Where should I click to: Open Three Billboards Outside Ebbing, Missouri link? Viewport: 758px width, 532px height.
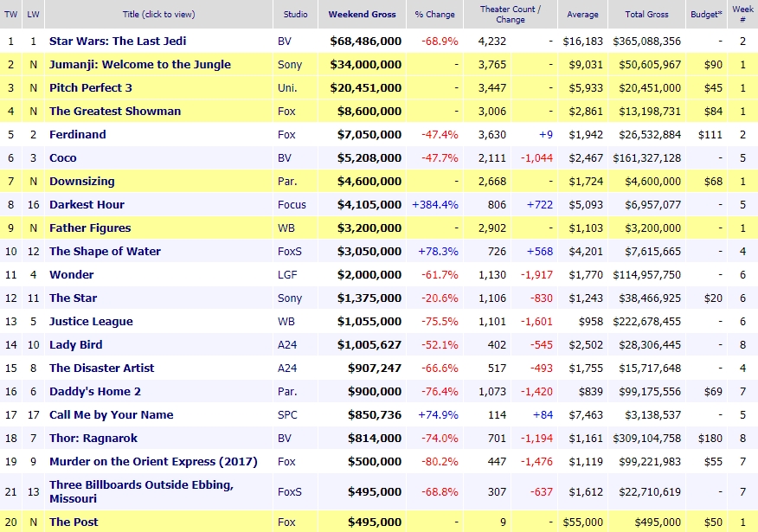point(141,491)
